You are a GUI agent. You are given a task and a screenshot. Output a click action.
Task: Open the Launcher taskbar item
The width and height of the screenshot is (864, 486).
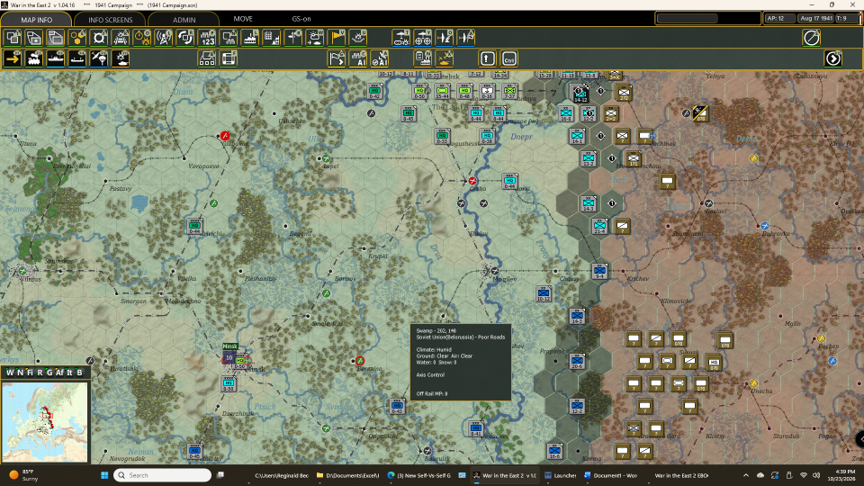(x=560, y=475)
